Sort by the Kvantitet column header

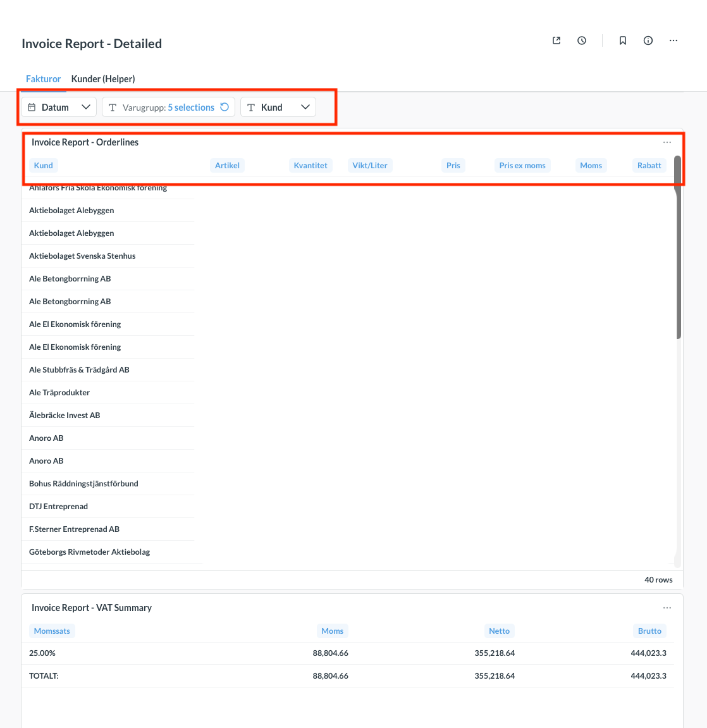tap(310, 166)
